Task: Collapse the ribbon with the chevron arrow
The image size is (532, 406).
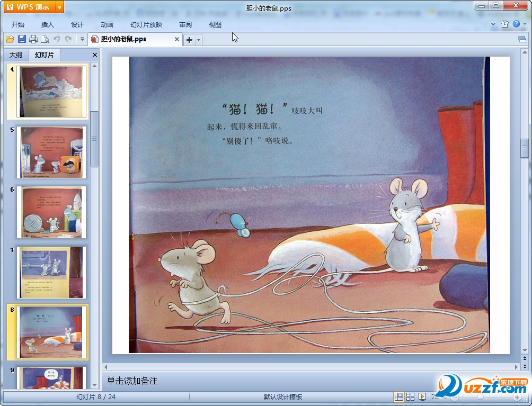Action: [493, 24]
